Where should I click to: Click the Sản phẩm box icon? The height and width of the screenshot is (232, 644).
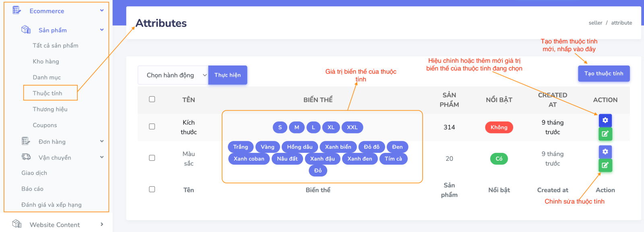click(x=26, y=30)
